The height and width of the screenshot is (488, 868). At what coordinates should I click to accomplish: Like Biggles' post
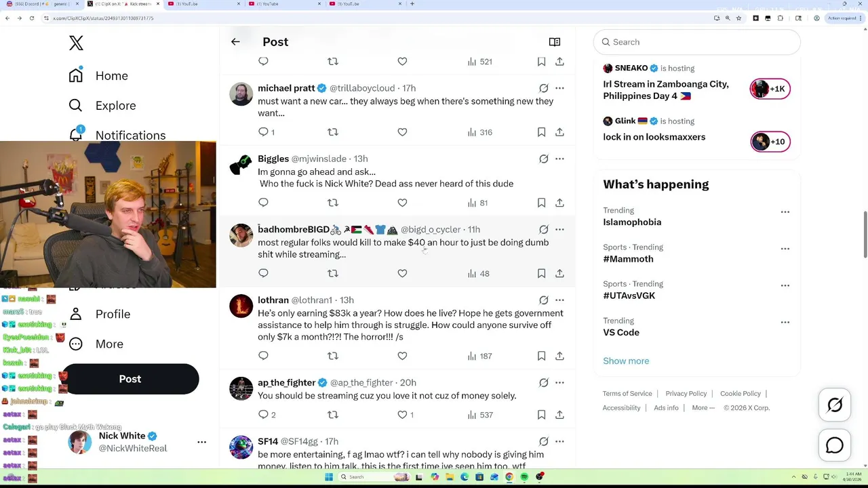[x=402, y=203]
